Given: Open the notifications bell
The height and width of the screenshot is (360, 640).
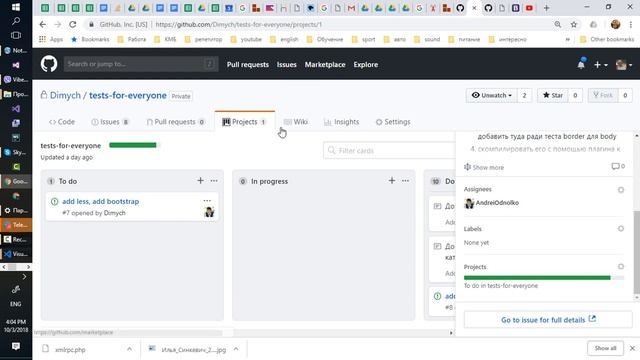Looking at the screenshot, I should (x=581, y=64).
